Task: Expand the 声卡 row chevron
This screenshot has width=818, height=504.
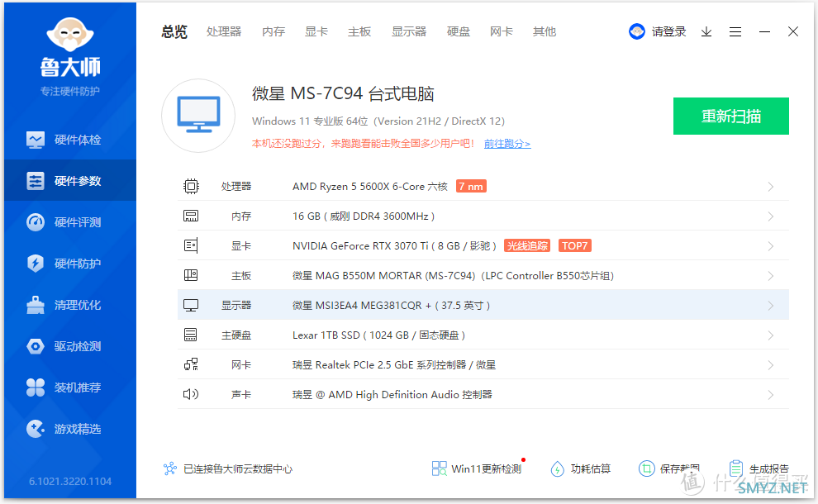Action: coord(771,395)
